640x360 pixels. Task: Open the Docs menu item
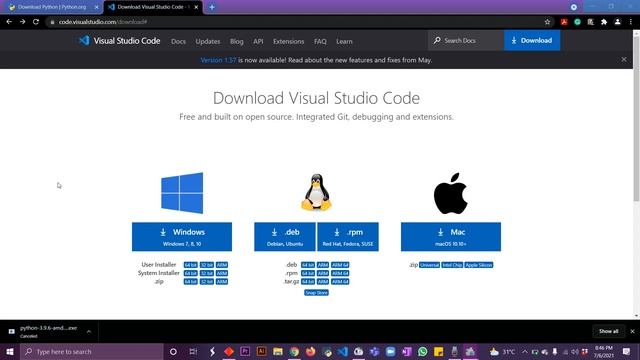tap(178, 41)
